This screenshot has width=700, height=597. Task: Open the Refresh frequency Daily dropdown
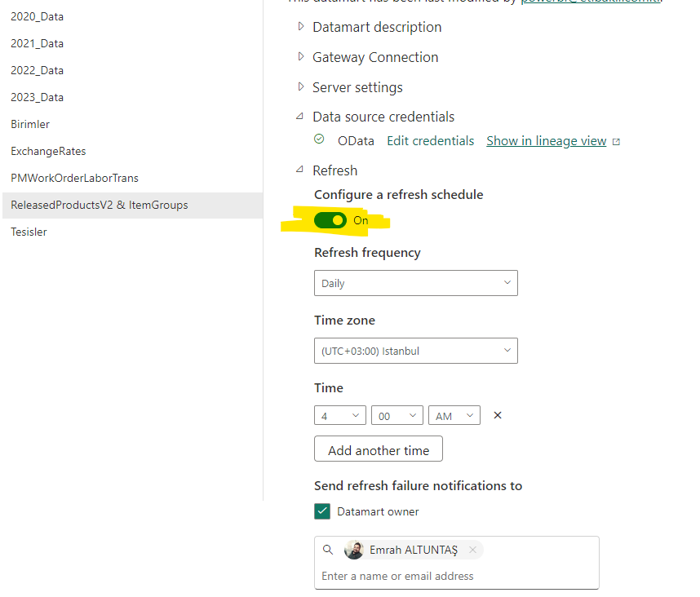[416, 283]
